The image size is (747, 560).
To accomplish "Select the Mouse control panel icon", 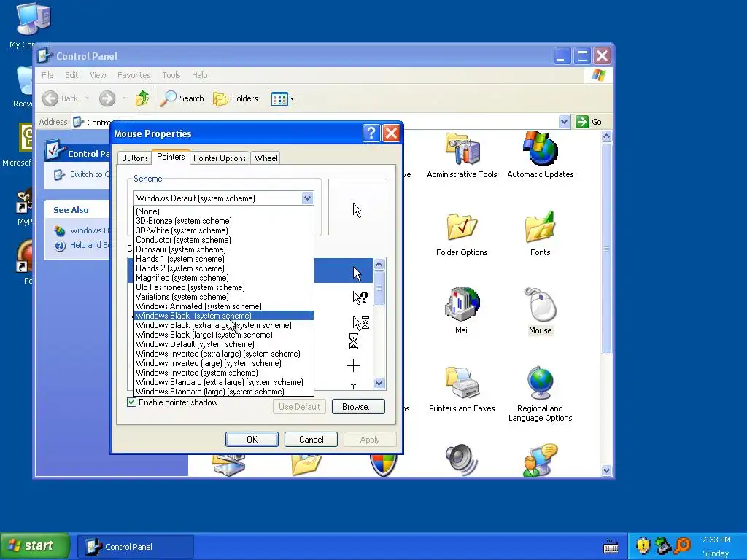I will coord(540,311).
